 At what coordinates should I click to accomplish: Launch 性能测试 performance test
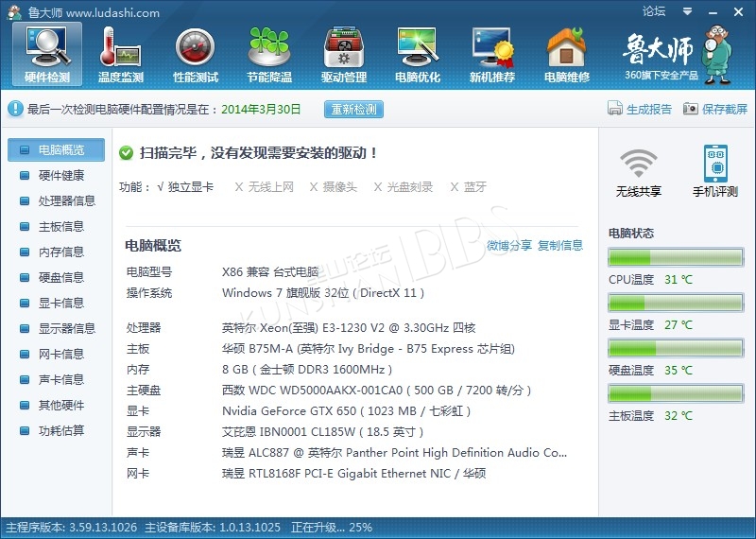[x=196, y=55]
